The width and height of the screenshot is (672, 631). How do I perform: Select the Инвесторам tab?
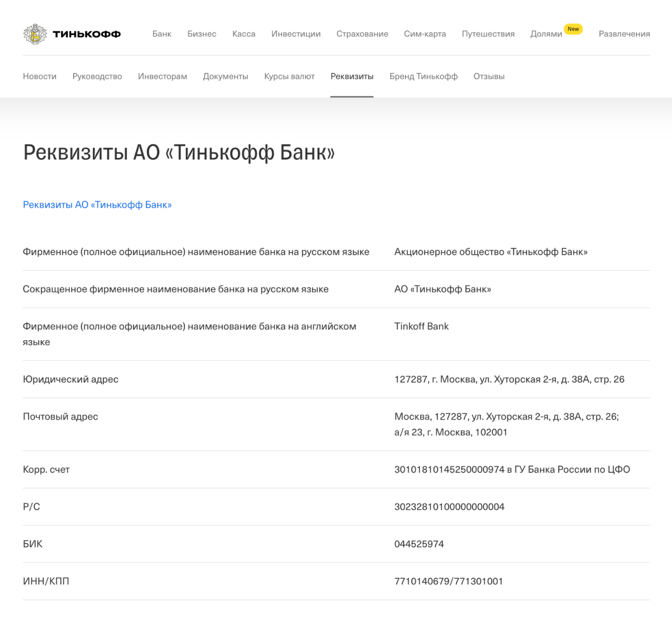[163, 77]
